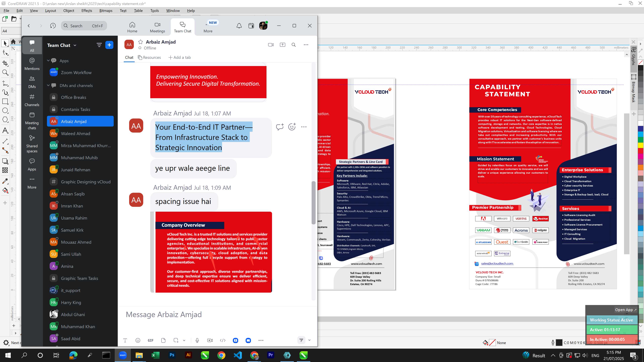This screenshot has width=644, height=362.
Task: Share screen in Arbaiz Amjad chat header
Action: tap(282, 45)
